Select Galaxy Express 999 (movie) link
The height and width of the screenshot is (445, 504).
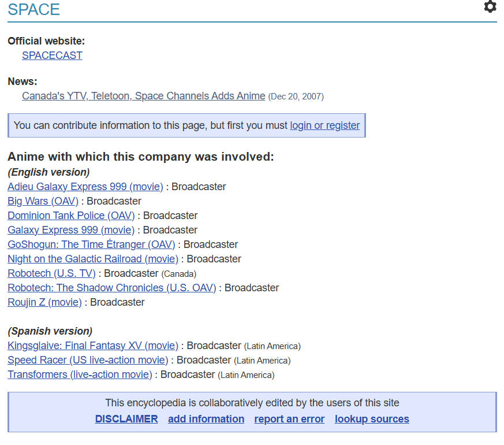pyautogui.click(x=71, y=230)
